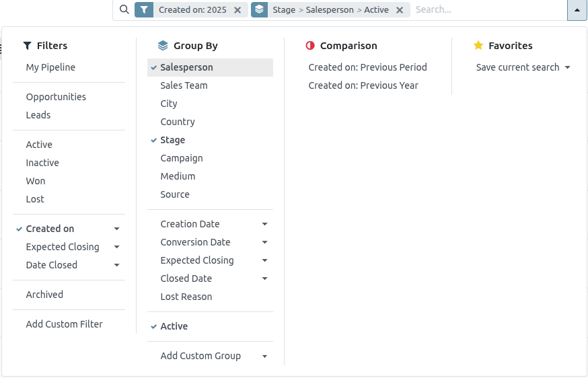Click the funnel icon on filter facet
This screenshot has height=378, width=588.
click(144, 10)
